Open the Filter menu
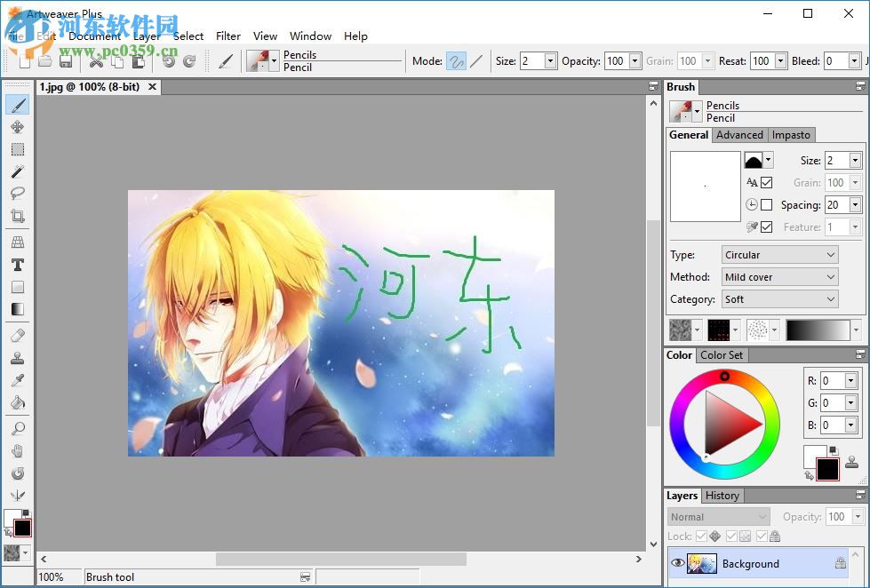 (x=228, y=36)
